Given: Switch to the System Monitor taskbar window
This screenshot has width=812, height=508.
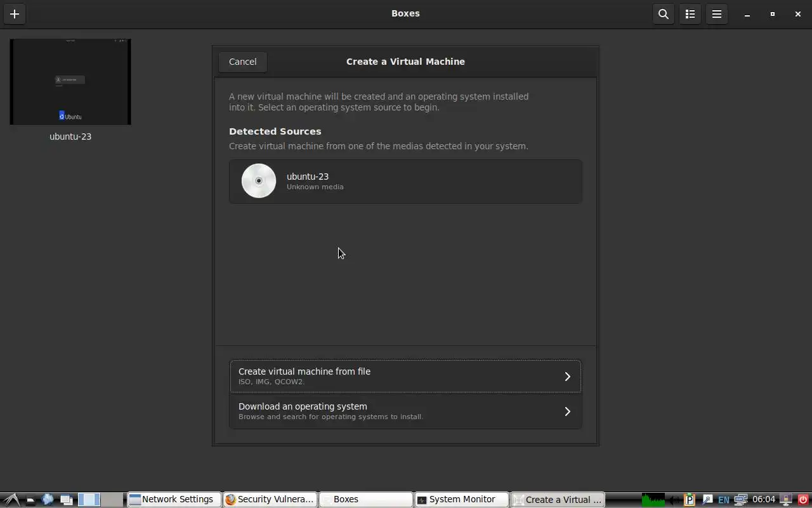Looking at the screenshot, I should point(462,500).
